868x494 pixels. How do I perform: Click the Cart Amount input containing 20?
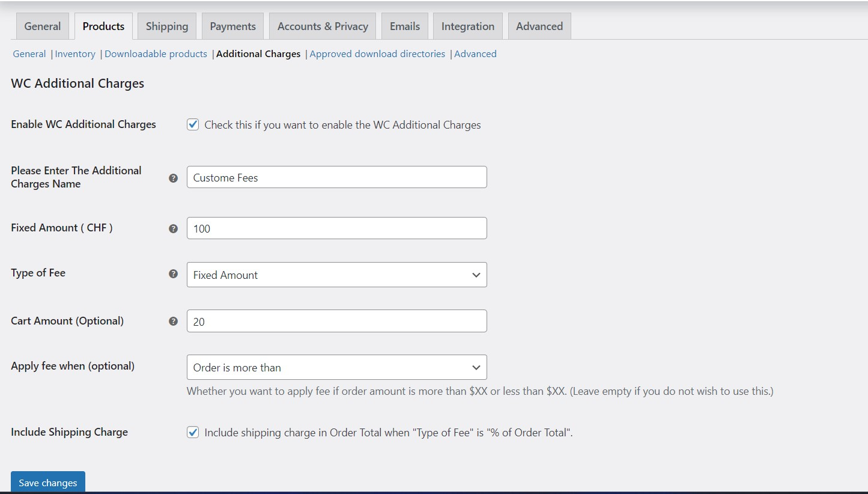click(336, 321)
